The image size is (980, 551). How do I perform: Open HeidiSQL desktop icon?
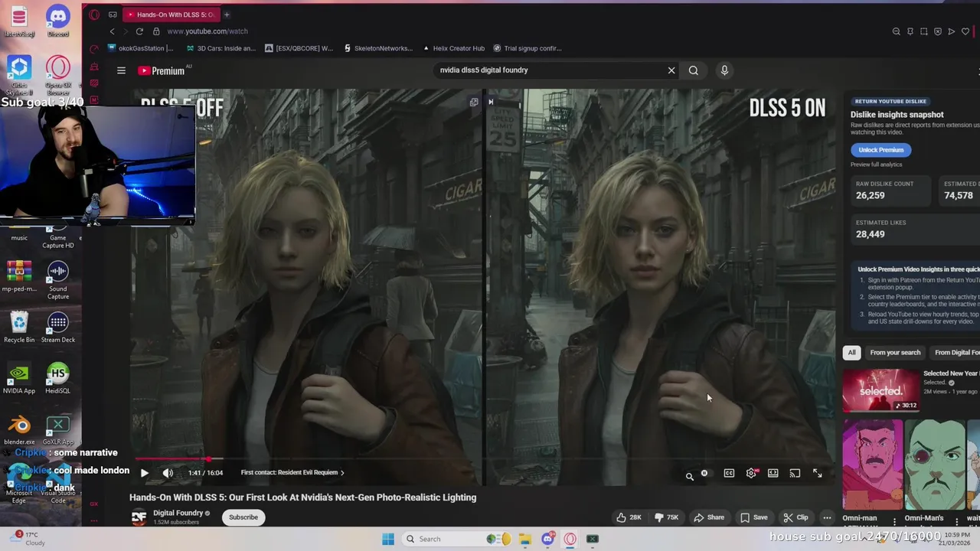point(58,379)
